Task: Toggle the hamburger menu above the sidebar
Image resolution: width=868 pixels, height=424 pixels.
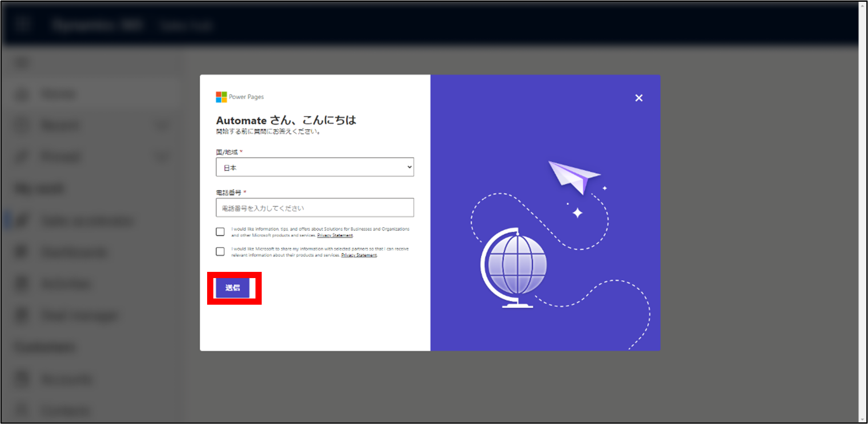Action: click(22, 63)
